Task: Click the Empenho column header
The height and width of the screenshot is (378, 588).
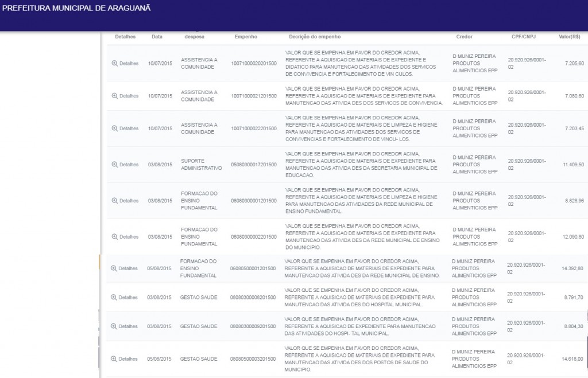Action: [x=246, y=37]
